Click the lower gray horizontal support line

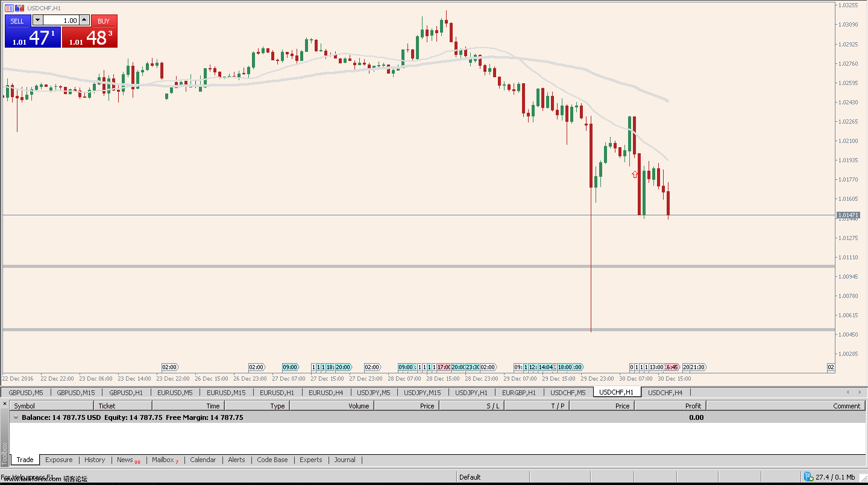coord(419,329)
